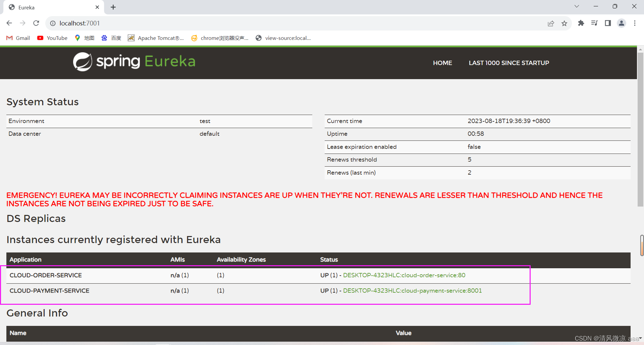The height and width of the screenshot is (345, 644).
Task: Click the Name column header
Action: [18, 333]
